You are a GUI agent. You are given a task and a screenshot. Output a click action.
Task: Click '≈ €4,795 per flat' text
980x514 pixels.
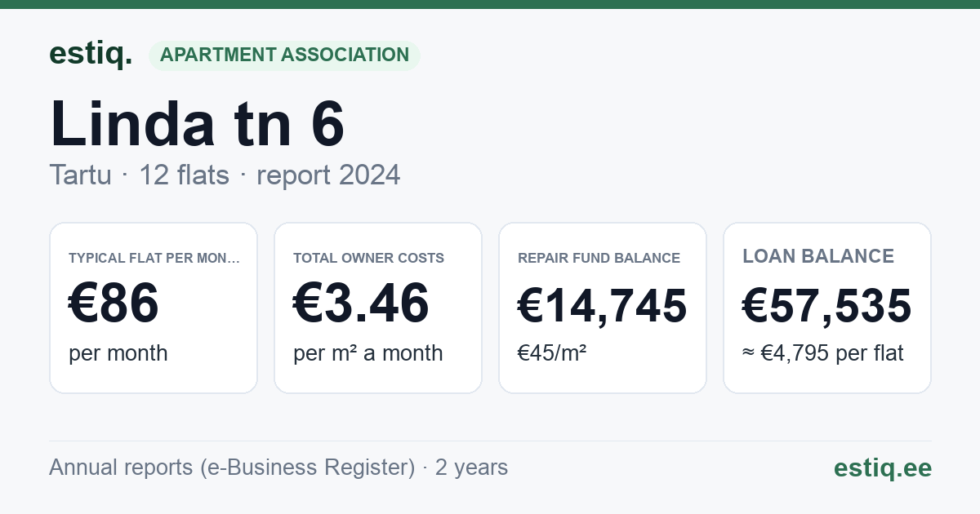click(823, 353)
